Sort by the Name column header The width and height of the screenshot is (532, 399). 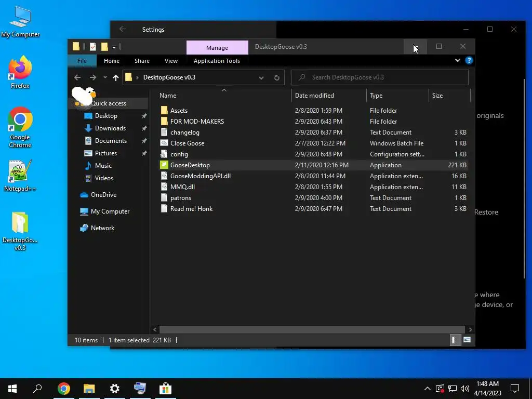point(224,96)
